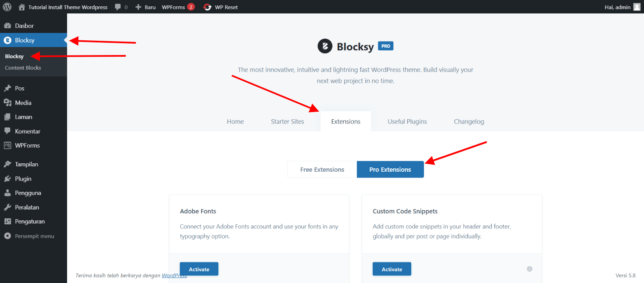Click the Tampilan appearance icon

[x=8, y=164]
